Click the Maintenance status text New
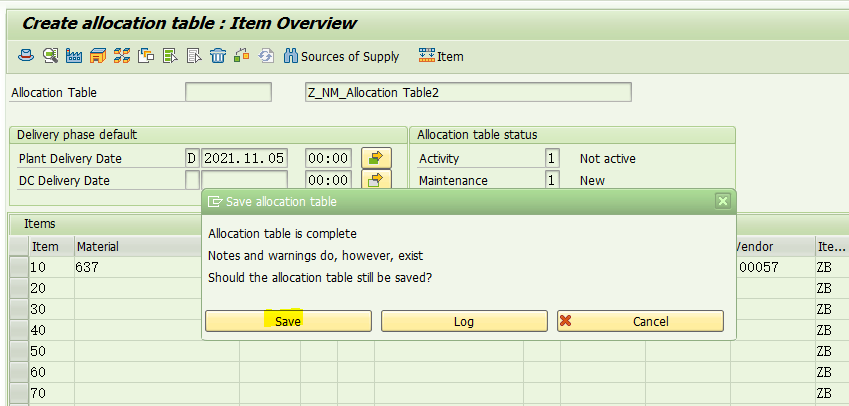Viewport: 849px width, 406px height. tap(592, 180)
